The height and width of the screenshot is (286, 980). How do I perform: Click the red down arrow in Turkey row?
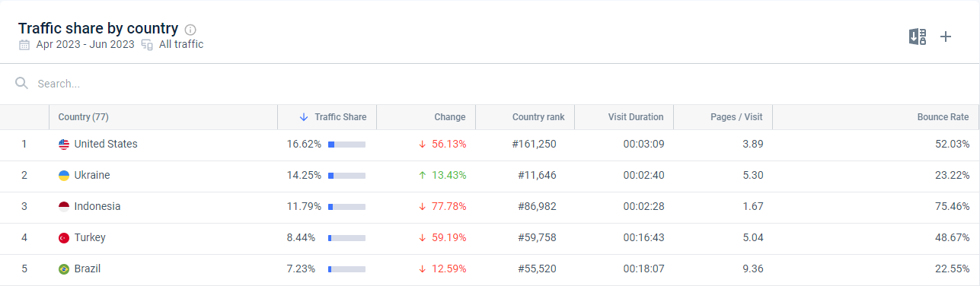[x=422, y=238]
